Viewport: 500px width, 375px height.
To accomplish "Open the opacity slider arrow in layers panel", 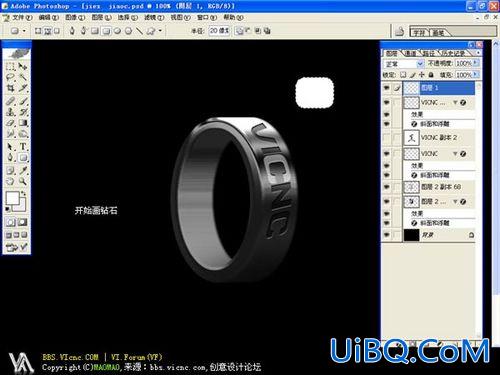I will [476, 63].
